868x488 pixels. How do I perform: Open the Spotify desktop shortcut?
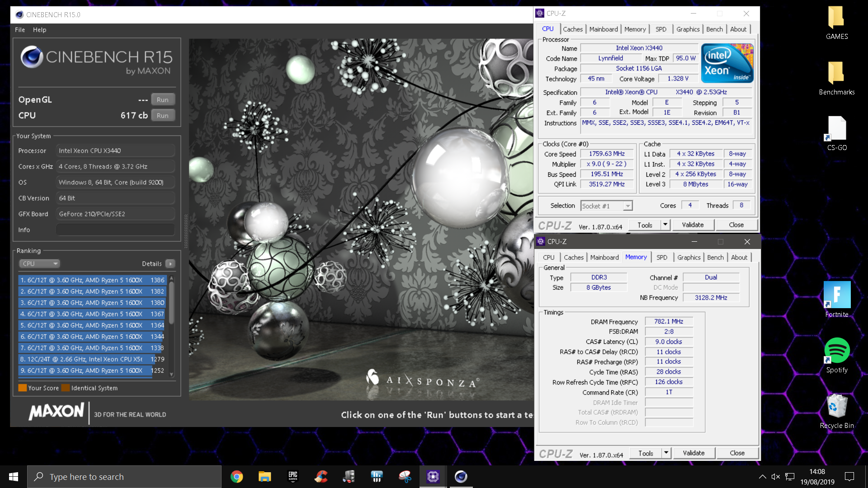(837, 356)
